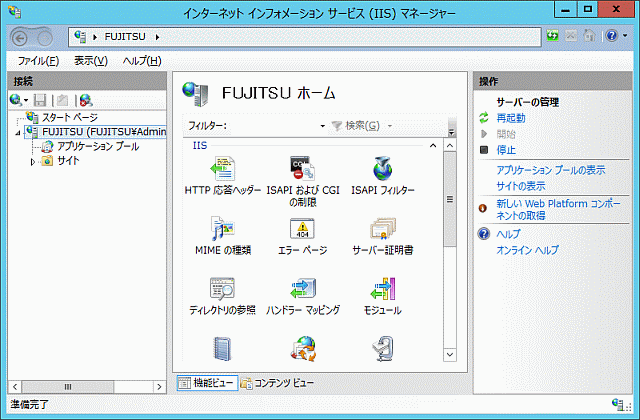The width and height of the screenshot is (640, 420).
Task: Click the green refresh icon beside address bar
Action: pyautogui.click(x=553, y=36)
